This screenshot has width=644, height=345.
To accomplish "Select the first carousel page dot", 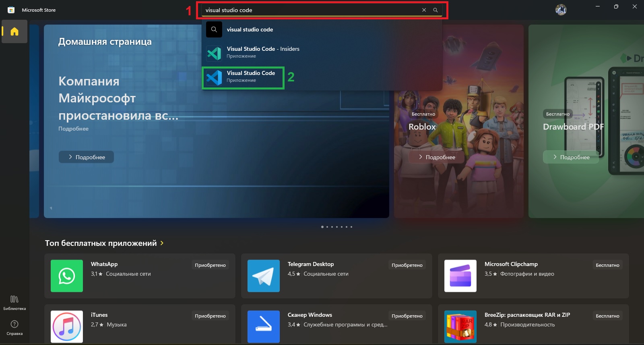I will [322, 227].
